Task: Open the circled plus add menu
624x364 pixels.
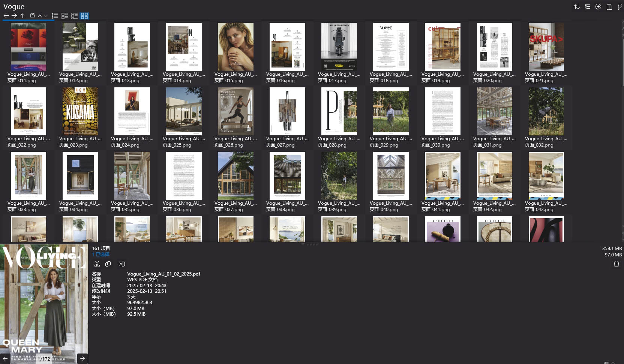Action: click(x=598, y=7)
